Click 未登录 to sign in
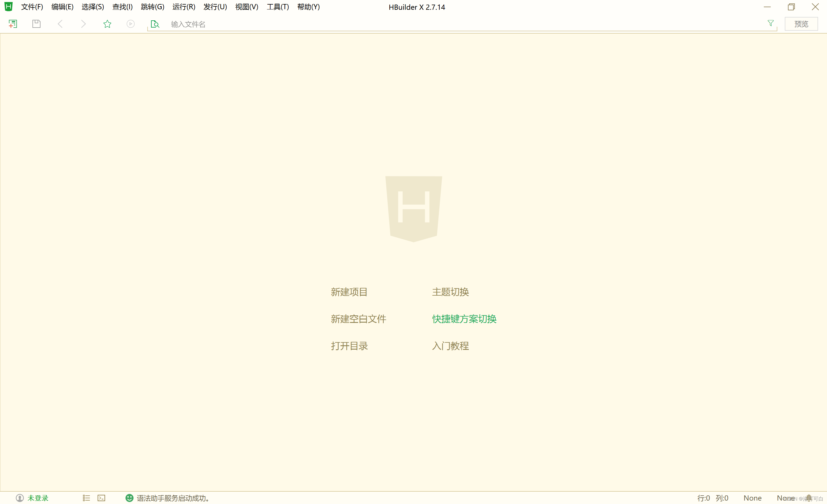 37,498
